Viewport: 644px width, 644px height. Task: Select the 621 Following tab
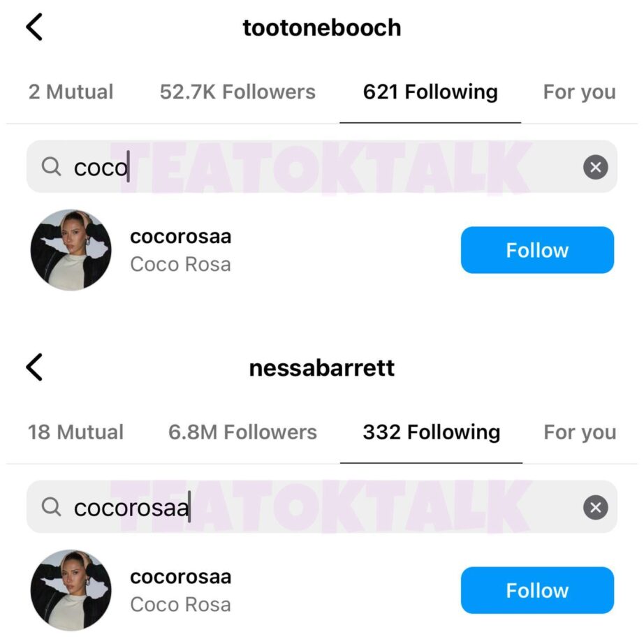[430, 92]
